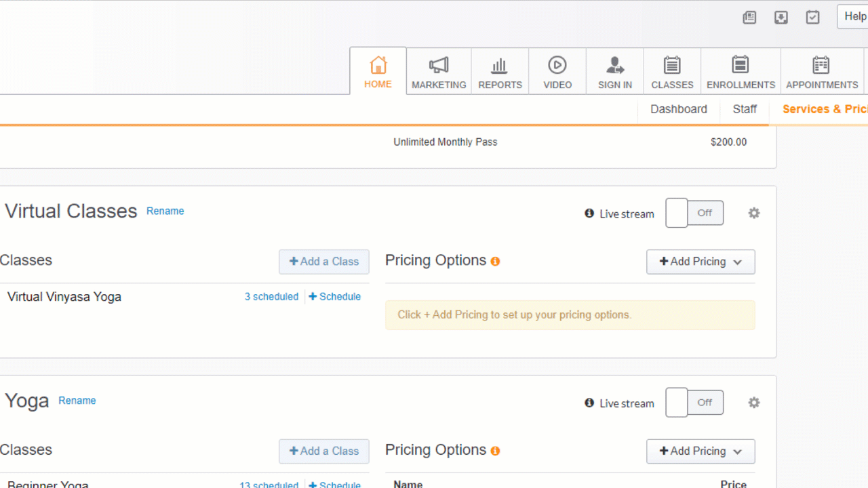Open the Sign In tab
The width and height of the screenshot is (868, 488).
pos(615,71)
